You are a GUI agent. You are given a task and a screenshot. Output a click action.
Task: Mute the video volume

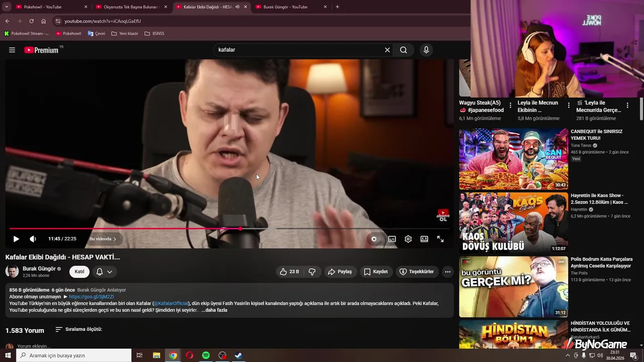33,239
